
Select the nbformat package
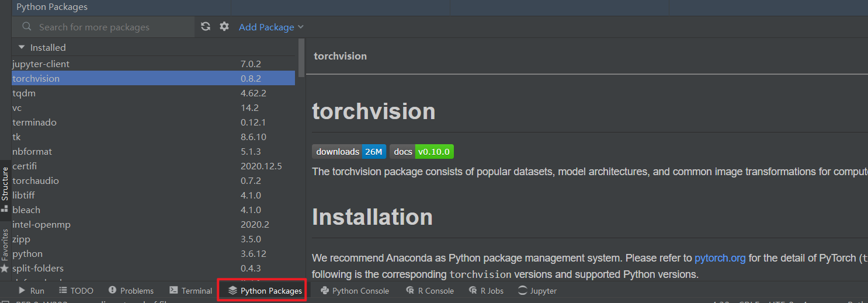[153, 151]
